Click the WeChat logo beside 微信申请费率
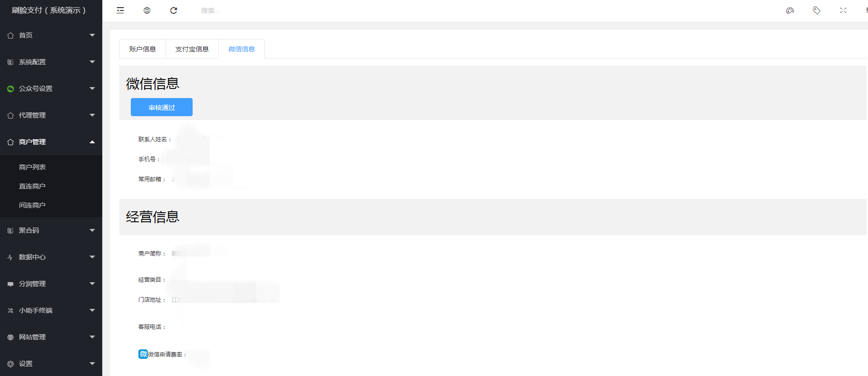 pyautogui.click(x=143, y=354)
